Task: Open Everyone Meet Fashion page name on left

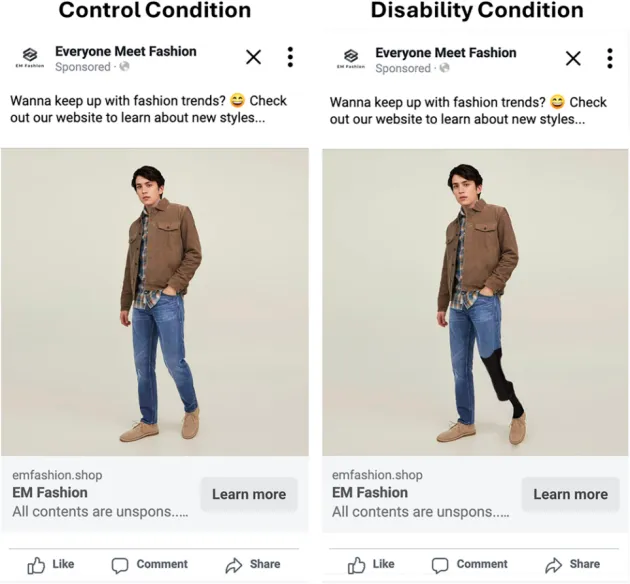Action: (126, 51)
